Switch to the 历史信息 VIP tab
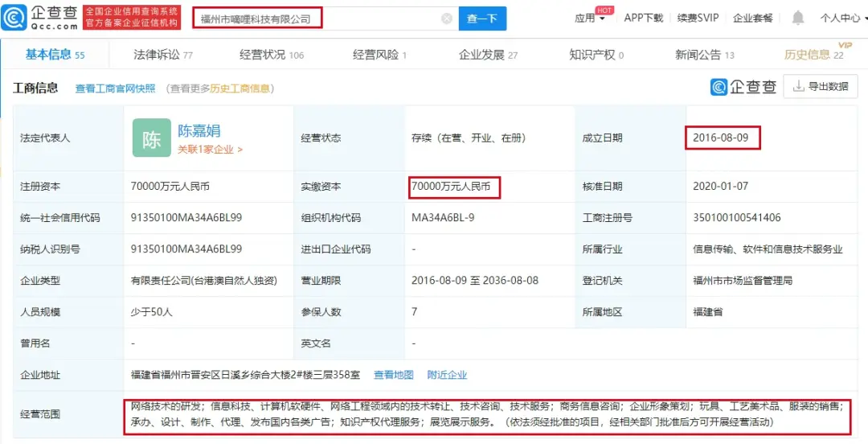Viewport: 868px width, 444px height. click(814, 54)
